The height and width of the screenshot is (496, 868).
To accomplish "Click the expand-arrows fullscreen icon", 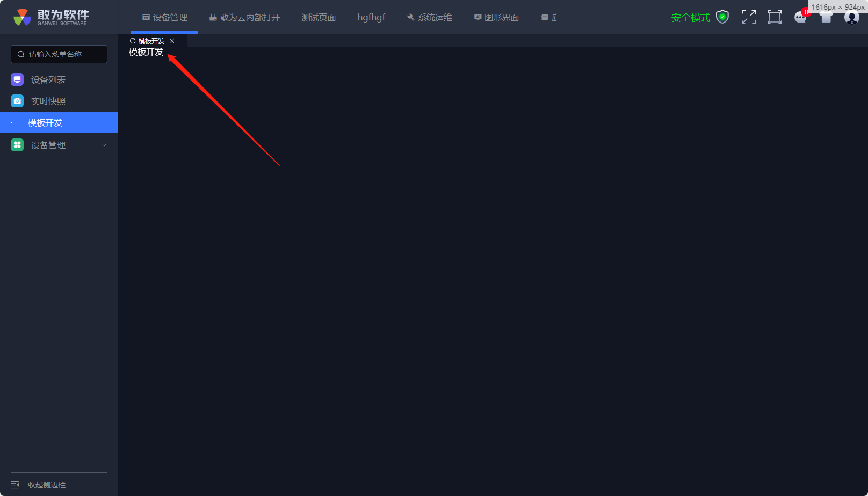I will tap(749, 17).
